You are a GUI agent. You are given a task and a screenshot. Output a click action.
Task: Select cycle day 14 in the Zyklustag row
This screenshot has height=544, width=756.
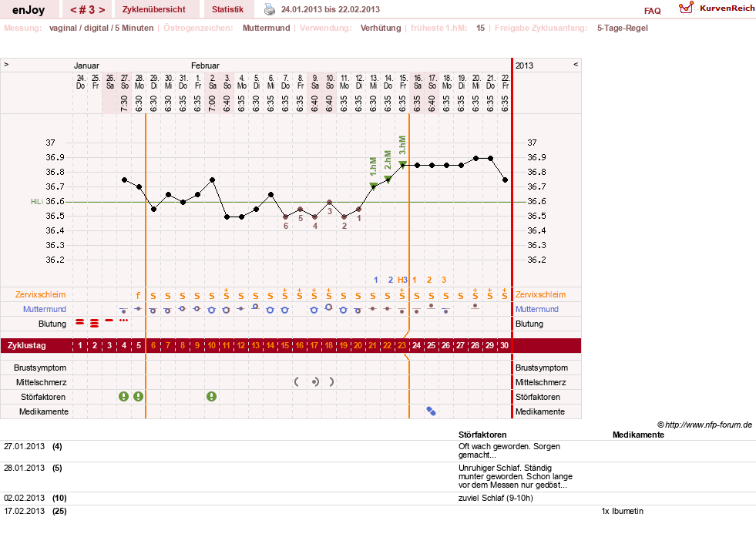(x=270, y=345)
